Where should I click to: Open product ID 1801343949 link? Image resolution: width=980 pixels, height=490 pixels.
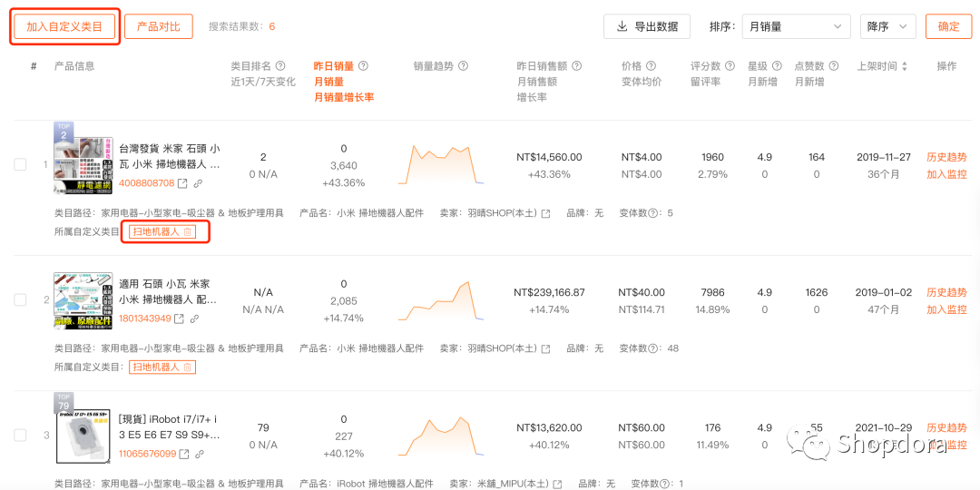(145, 318)
